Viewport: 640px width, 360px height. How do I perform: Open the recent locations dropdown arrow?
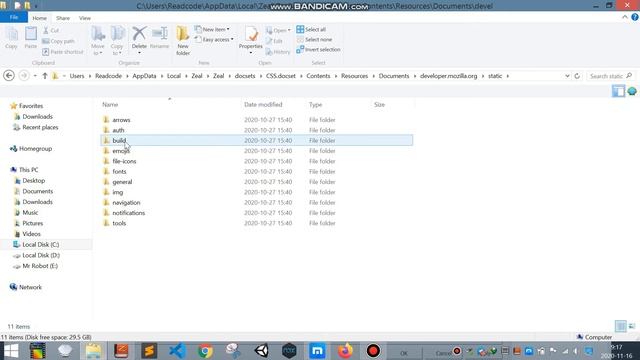(35, 76)
